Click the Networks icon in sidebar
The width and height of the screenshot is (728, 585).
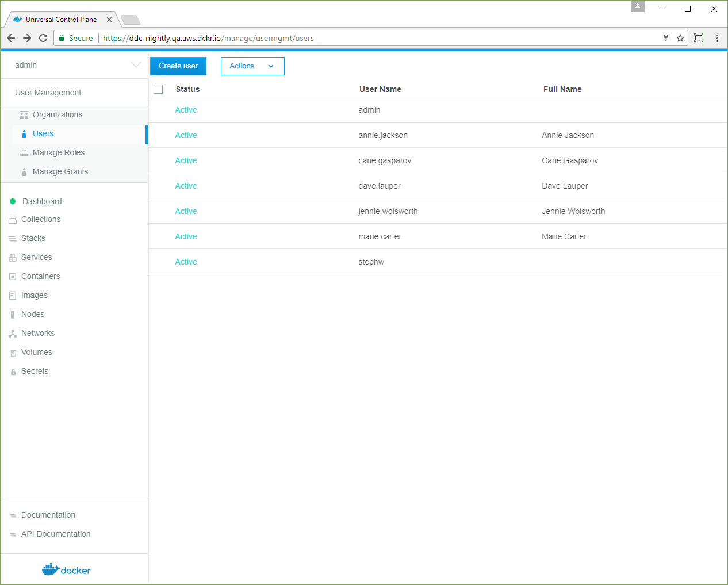click(13, 334)
